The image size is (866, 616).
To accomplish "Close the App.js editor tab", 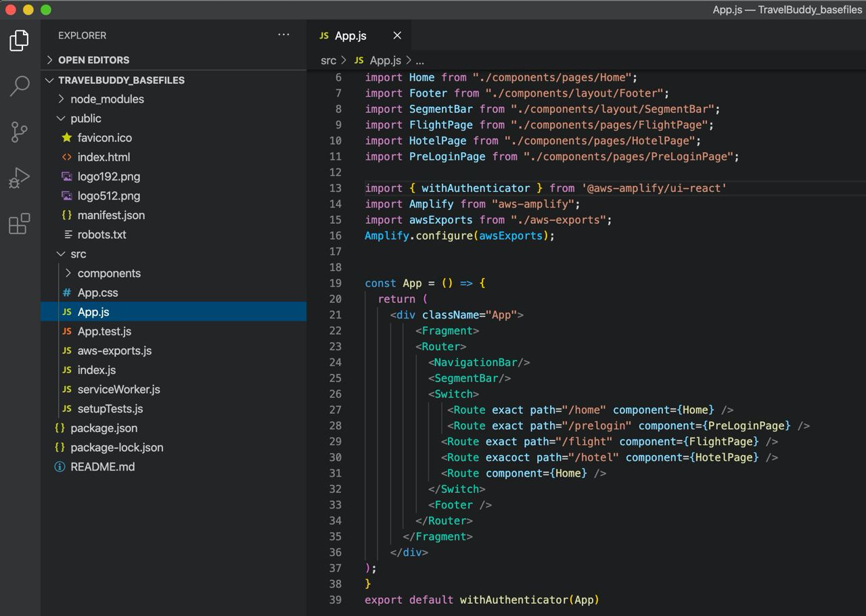I will click(397, 36).
